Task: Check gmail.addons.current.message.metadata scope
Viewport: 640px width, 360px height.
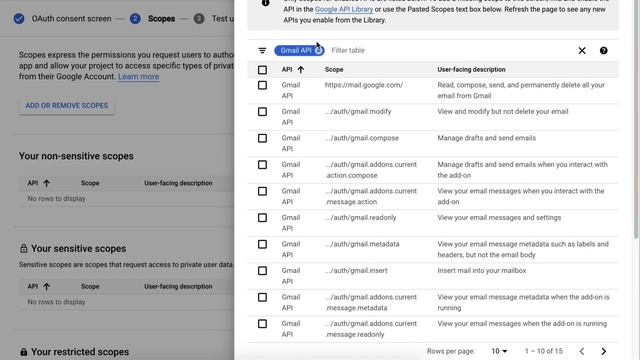Action: pos(262,298)
